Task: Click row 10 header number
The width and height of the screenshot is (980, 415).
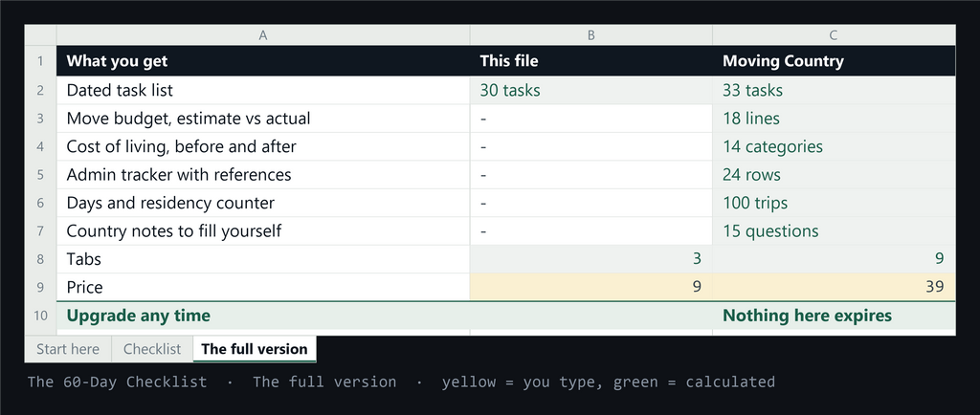Action: point(40,316)
